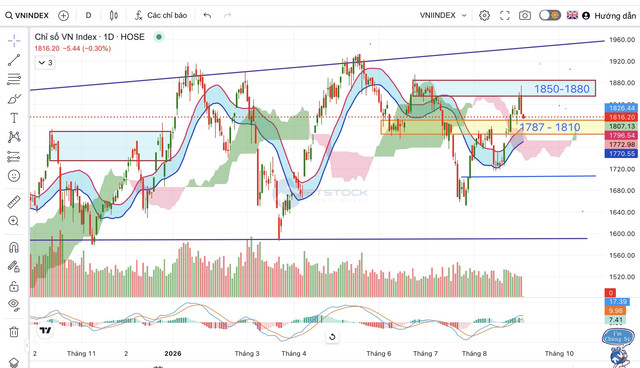This screenshot has height=368, width=640.
Task: Click the 2026 date axis label
Action: pyautogui.click(x=173, y=354)
